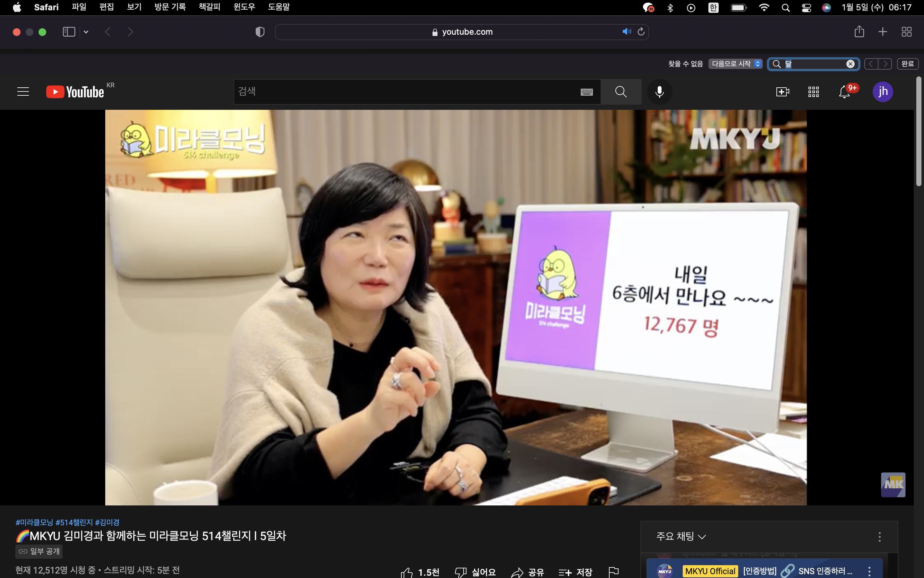This screenshot has height=578, width=924.
Task: Open the sidebar tab group dropdown arrow
Action: click(86, 32)
